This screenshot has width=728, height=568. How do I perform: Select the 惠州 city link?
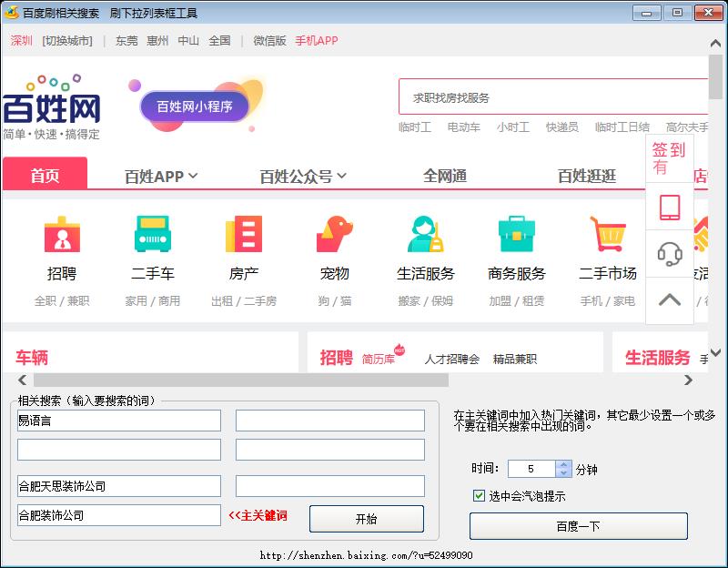pyautogui.click(x=157, y=41)
